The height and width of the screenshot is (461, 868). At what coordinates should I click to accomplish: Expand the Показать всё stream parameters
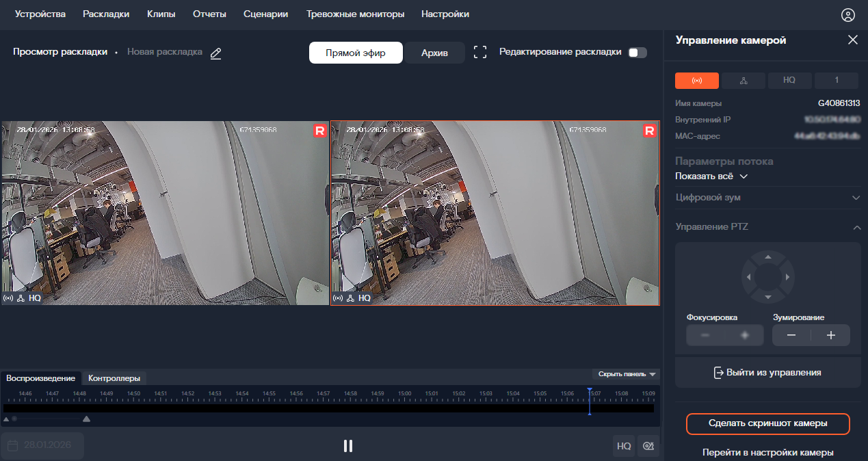coord(711,176)
